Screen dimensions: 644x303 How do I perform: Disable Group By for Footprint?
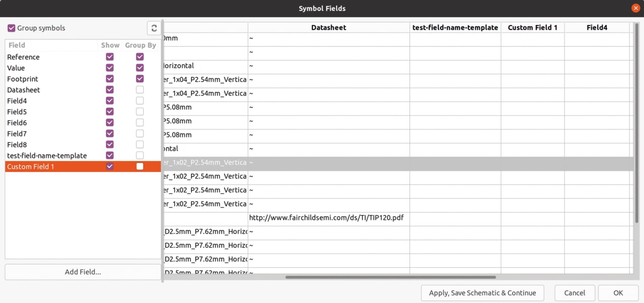140,79
